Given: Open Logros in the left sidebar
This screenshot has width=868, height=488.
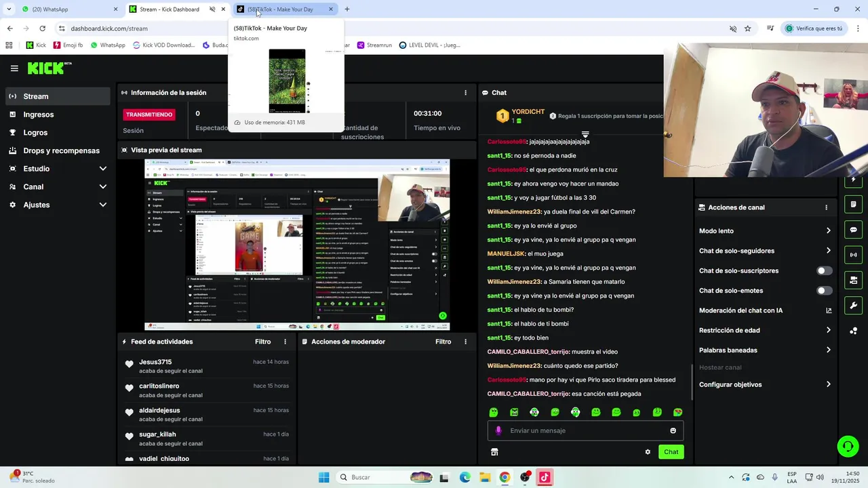Looking at the screenshot, I should click(x=58, y=133).
